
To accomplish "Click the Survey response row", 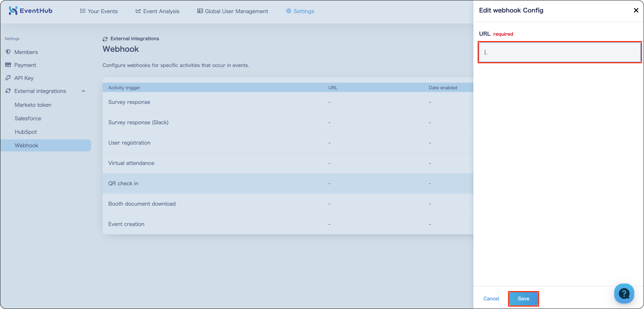I will (288, 102).
